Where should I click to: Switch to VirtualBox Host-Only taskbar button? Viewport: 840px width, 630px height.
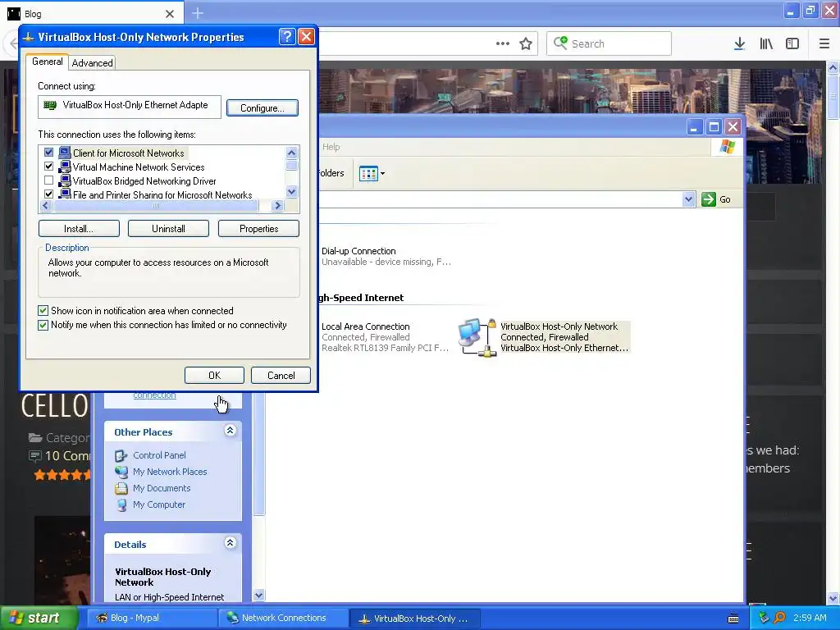pos(414,619)
